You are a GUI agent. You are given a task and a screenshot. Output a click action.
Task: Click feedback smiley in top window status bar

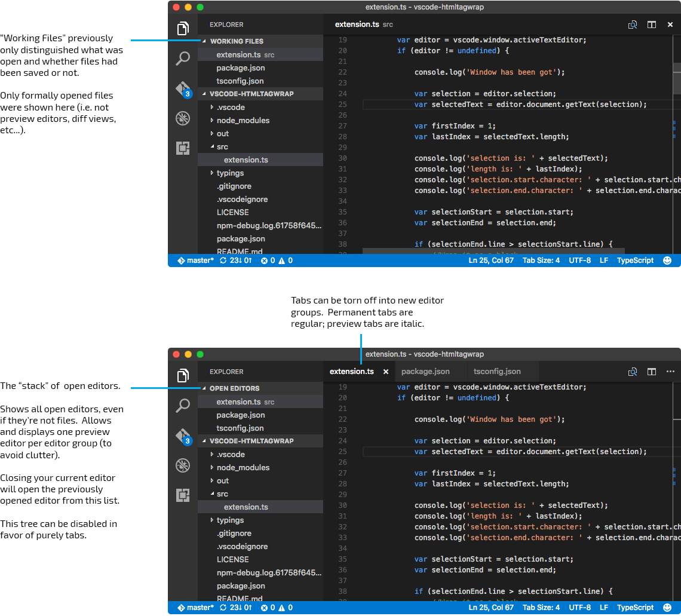coord(667,261)
